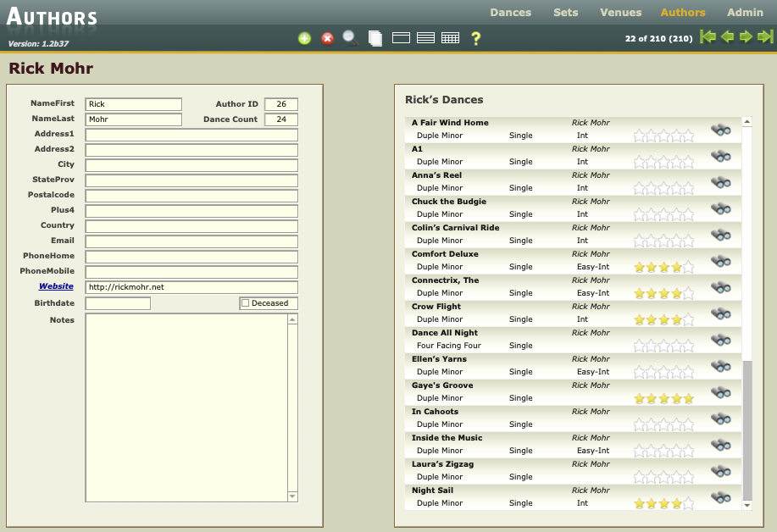
Task: Rate A Fair Wind Home five stars
Action: tap(688, 136)
